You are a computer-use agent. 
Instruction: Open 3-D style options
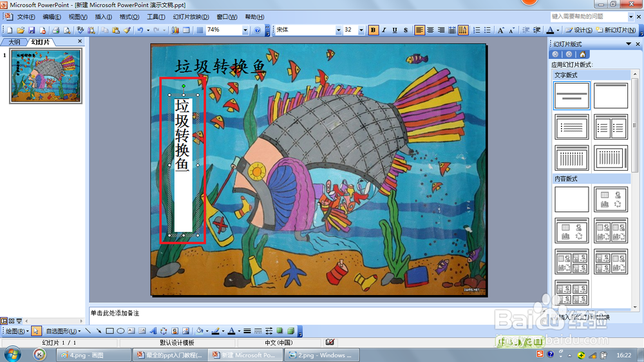coord(291,331)
